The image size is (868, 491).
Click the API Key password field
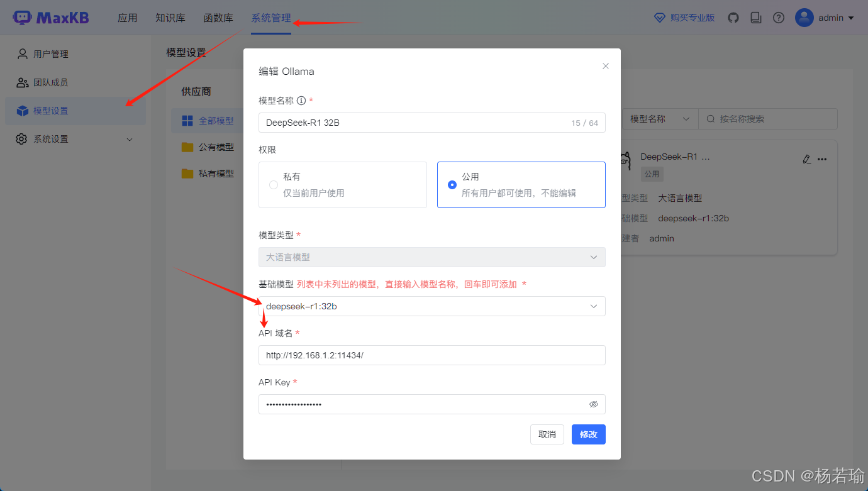coord(432,404)
